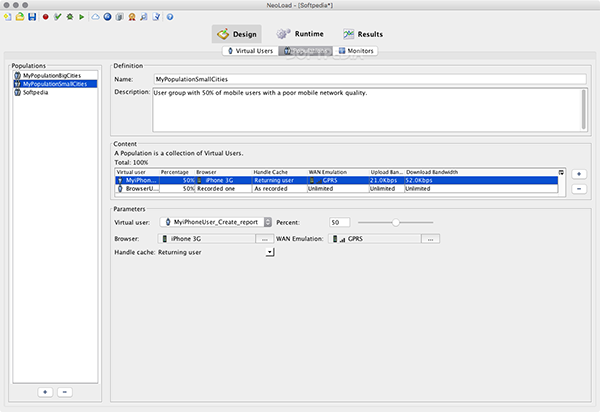Switch to the Design section

237,34
